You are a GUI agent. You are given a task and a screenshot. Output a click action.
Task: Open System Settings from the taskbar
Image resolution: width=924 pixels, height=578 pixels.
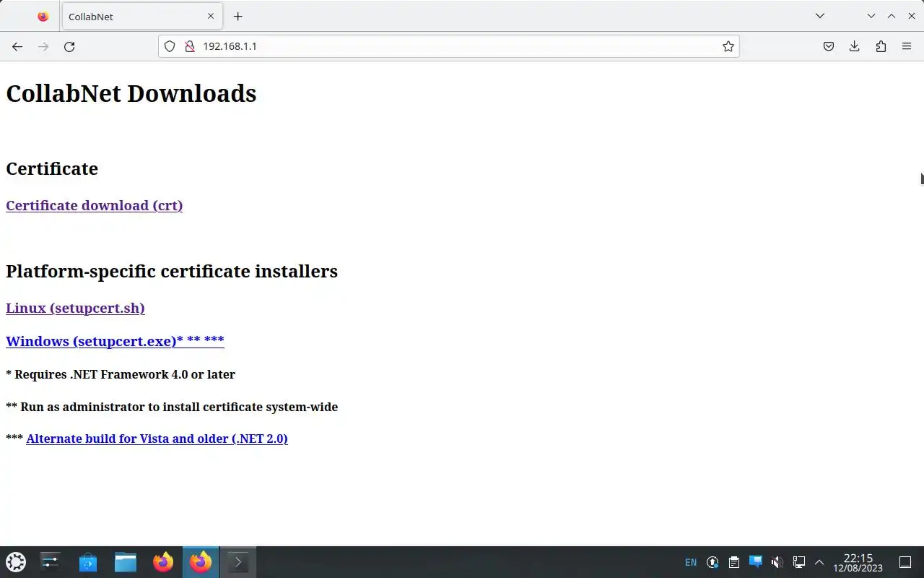coord(51,562)
